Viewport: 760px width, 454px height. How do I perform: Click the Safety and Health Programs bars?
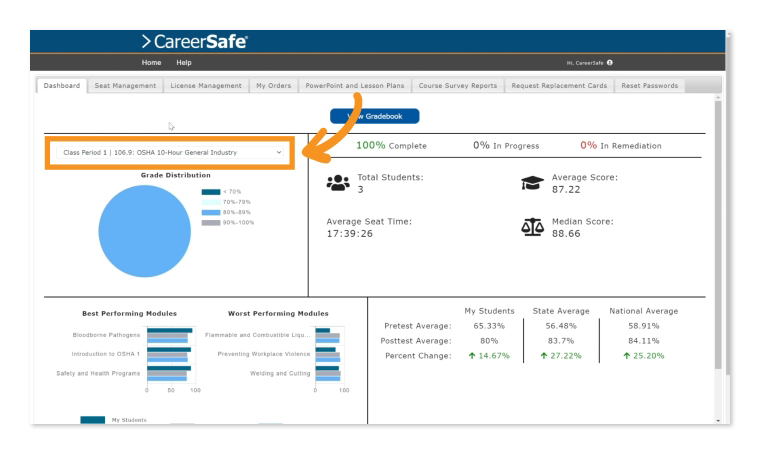[169, 374]
